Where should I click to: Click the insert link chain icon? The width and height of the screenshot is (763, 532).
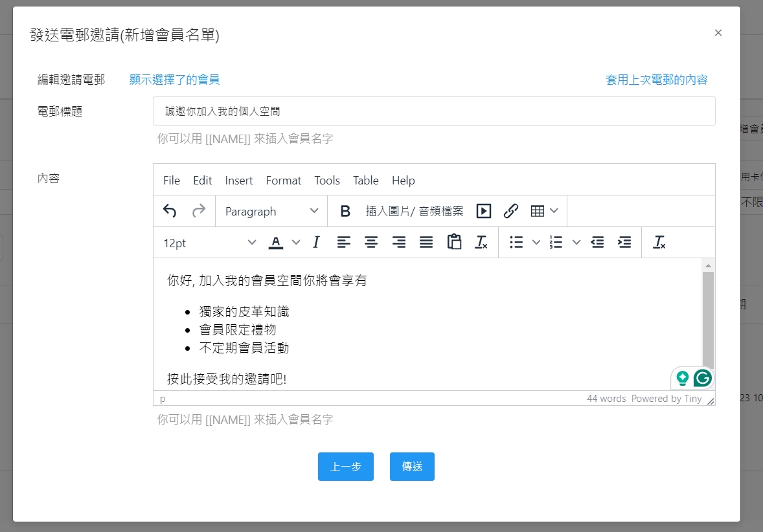click(x=511, y=211)
